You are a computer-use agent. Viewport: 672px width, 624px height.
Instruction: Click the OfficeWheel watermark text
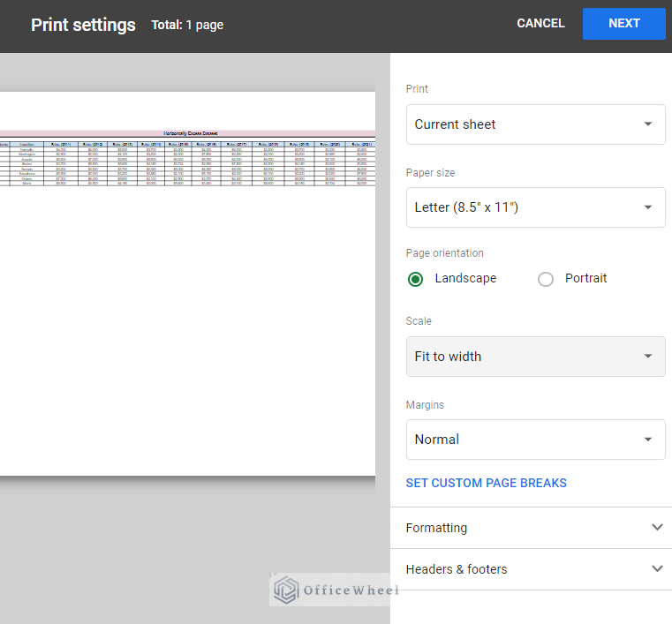[350, 590]
